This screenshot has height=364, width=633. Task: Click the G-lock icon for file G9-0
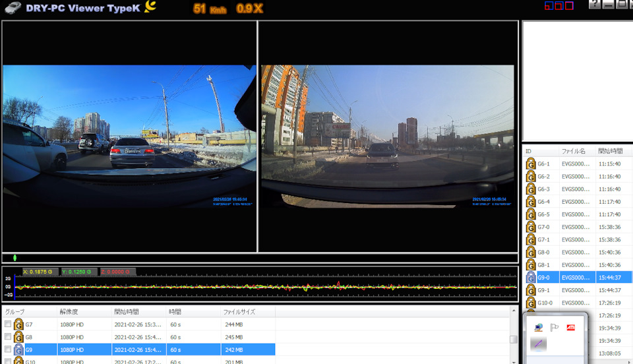click(530, 277)
